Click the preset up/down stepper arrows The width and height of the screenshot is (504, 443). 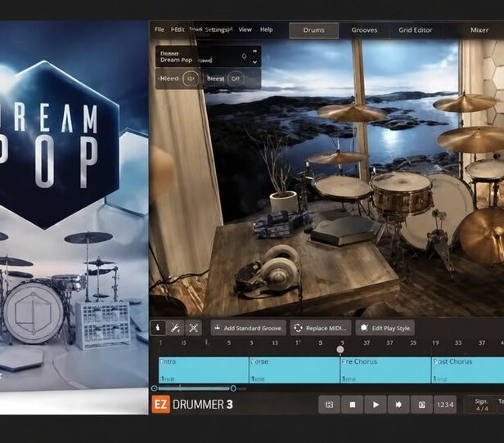tap(245, 56)
